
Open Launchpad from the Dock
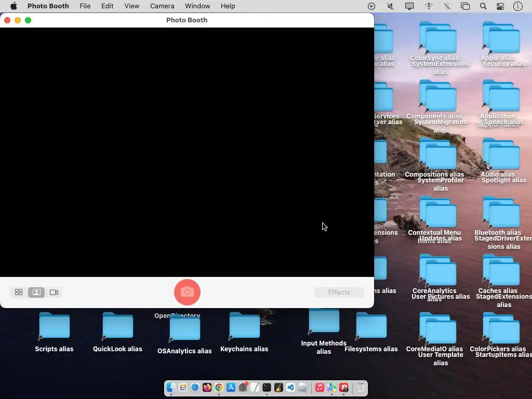point(183,387)
